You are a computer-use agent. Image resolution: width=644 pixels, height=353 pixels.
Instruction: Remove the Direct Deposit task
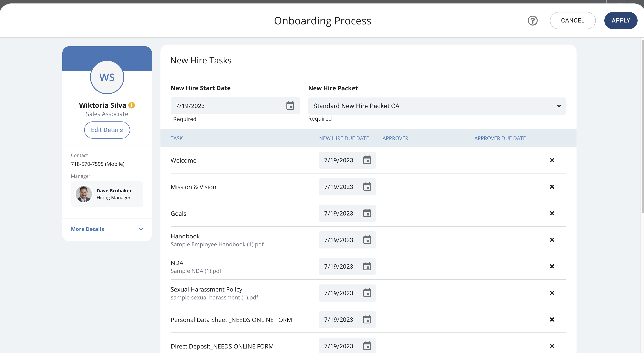click(x=552, y=346)
